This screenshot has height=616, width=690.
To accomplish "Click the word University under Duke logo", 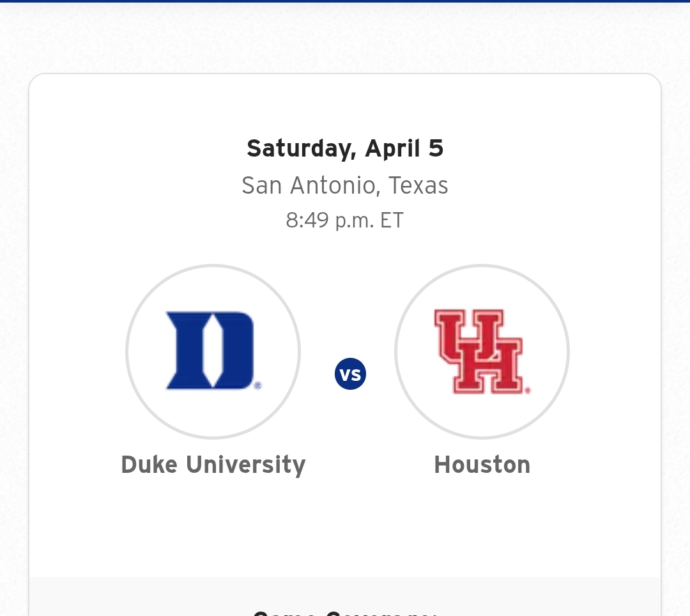I will click(246, 465).
